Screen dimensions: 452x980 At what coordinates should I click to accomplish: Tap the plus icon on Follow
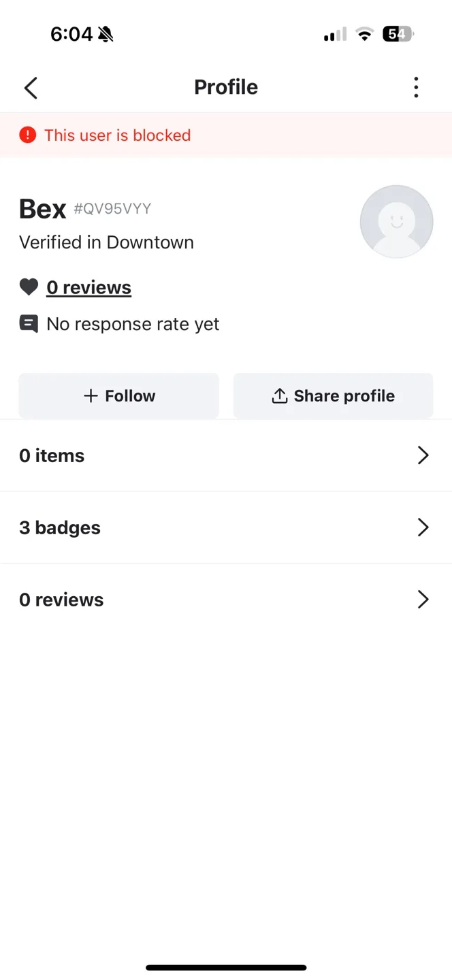click(91, 396)
